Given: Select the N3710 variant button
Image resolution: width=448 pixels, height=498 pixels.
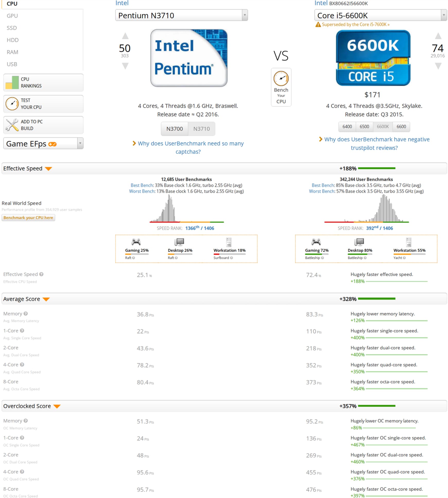Looking at the screenshot, I should point(201,129).
